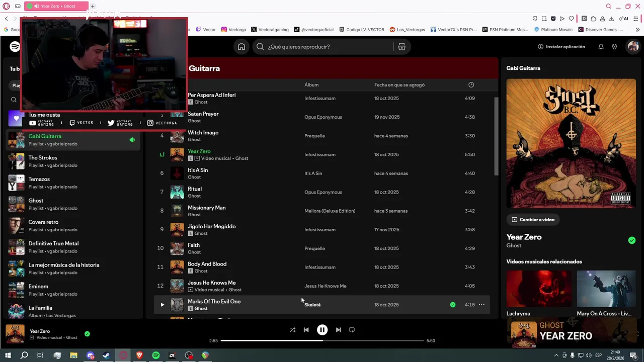Open the user profile avatar

[x=632, y=47]
